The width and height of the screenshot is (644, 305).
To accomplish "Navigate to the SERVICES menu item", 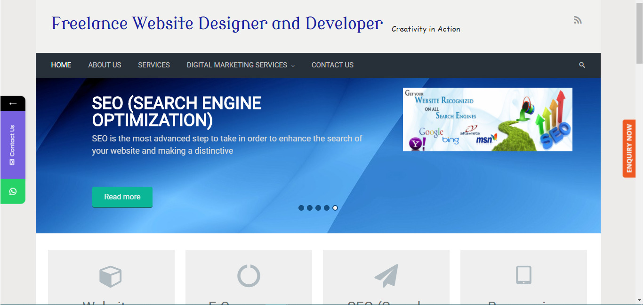I will 153,65.
